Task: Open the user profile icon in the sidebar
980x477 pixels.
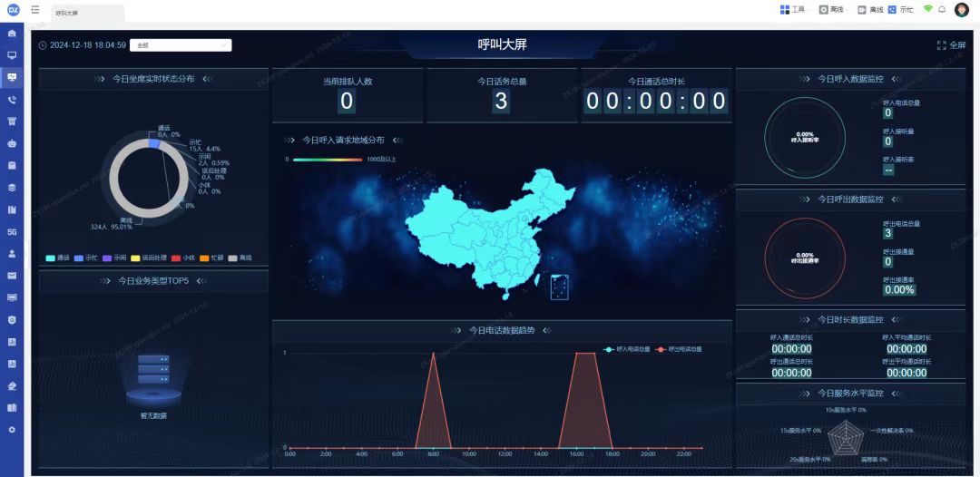Action: coord(11,254)
